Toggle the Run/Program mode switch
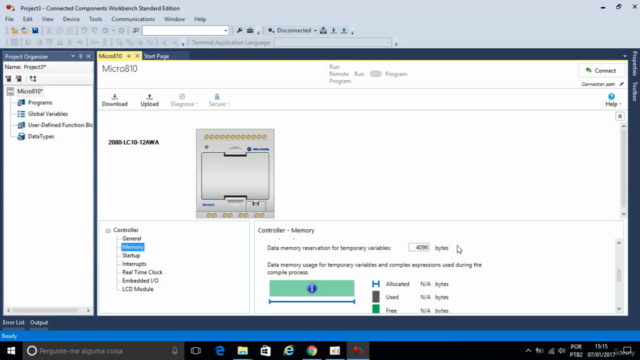The width and height of the screenshot is (640, 360). click(376, 74)
